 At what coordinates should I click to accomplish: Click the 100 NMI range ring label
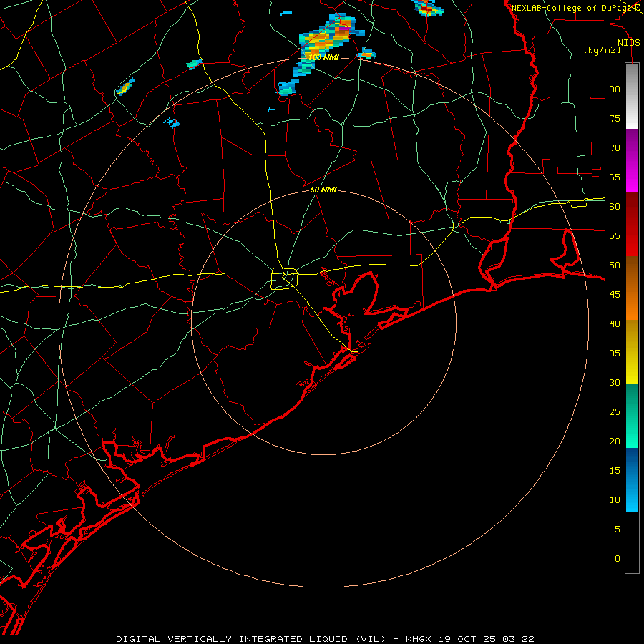click(x=323, y=57)
